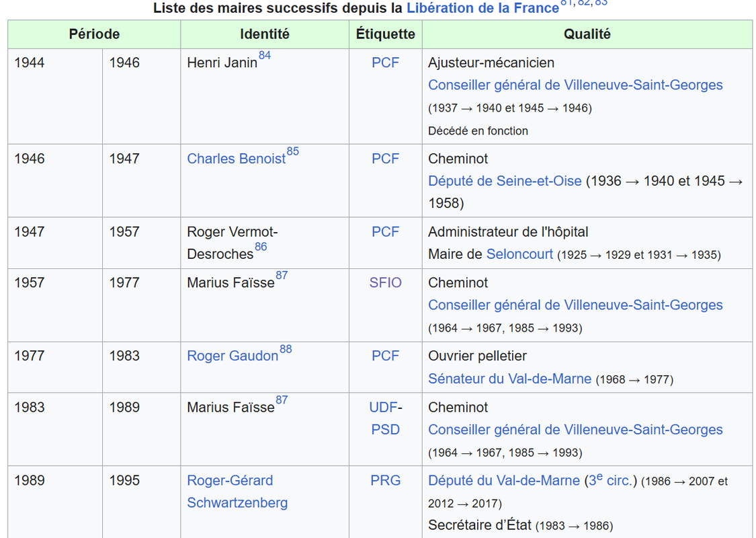Click the Qualité column header
Image resolution: width=756 pixels, height=538 pixels.
[587, 34]
